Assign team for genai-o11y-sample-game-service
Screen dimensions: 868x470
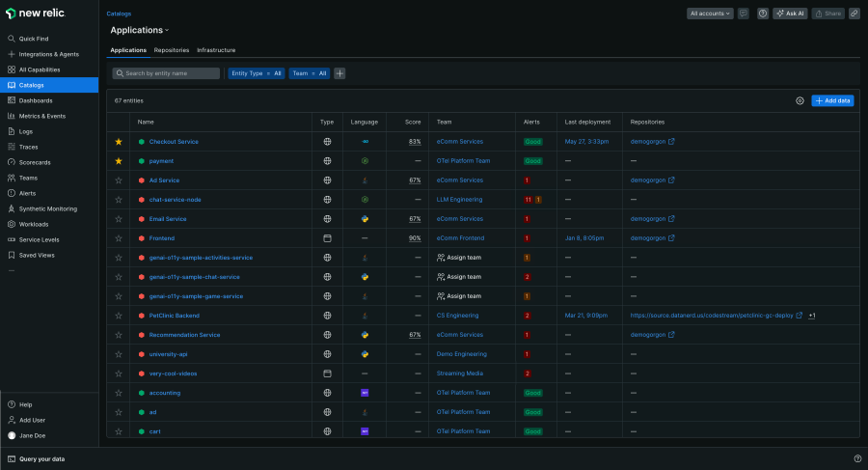[459, 296]
